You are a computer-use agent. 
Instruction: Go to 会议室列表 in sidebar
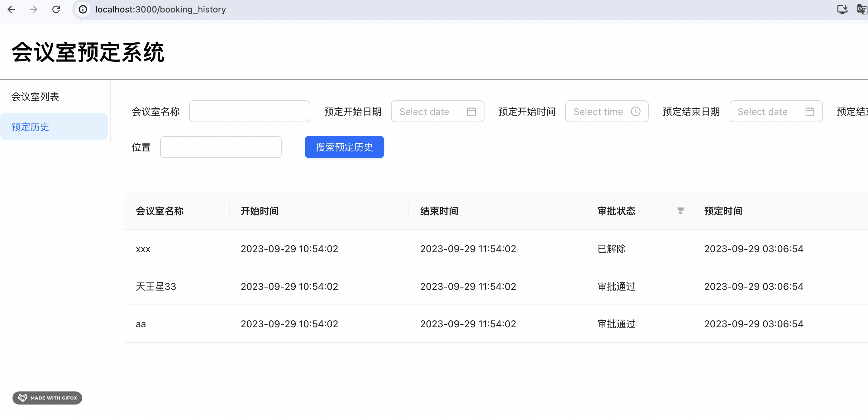click(35, 97)
